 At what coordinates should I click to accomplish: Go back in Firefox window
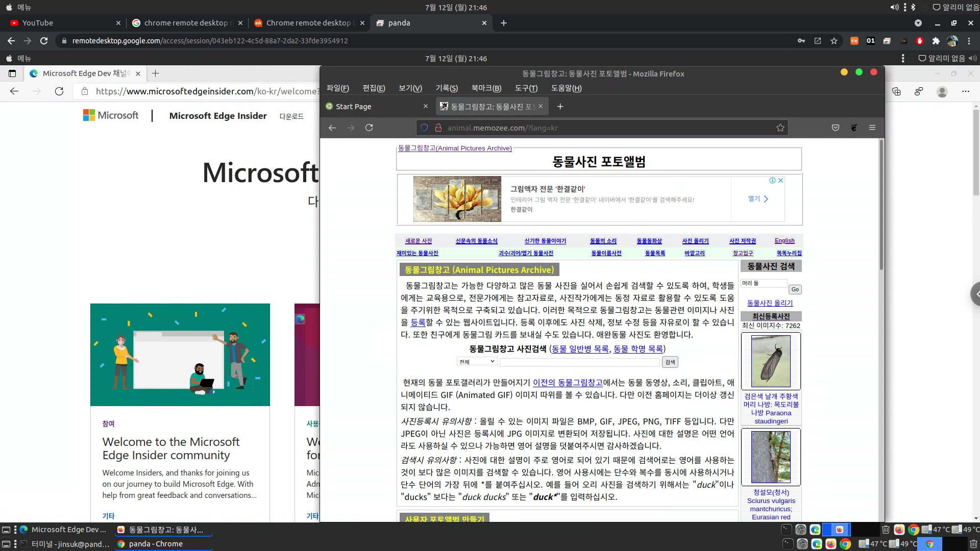pos(332,128)
